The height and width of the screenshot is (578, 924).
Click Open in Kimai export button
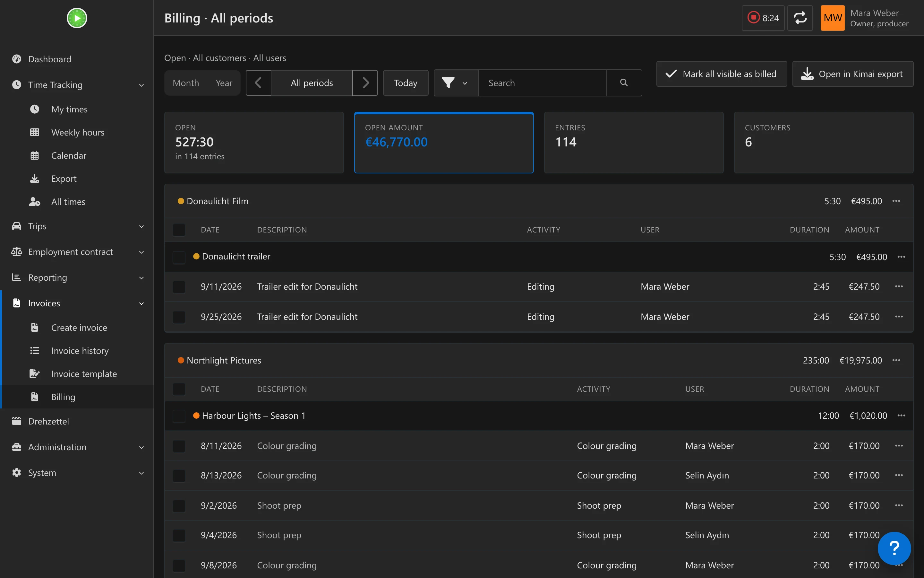pos(852,74)
